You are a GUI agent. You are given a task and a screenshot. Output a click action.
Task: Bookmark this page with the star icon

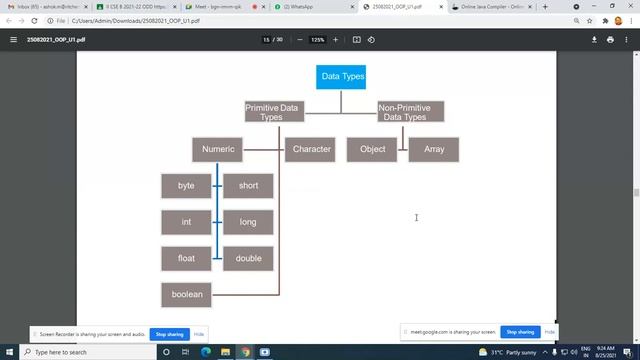click(x=589, y=20)
